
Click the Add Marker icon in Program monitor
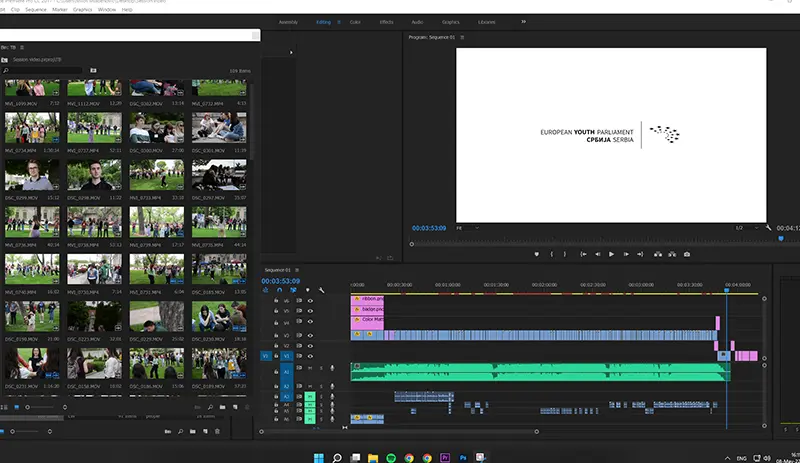(x=536, y=254)
